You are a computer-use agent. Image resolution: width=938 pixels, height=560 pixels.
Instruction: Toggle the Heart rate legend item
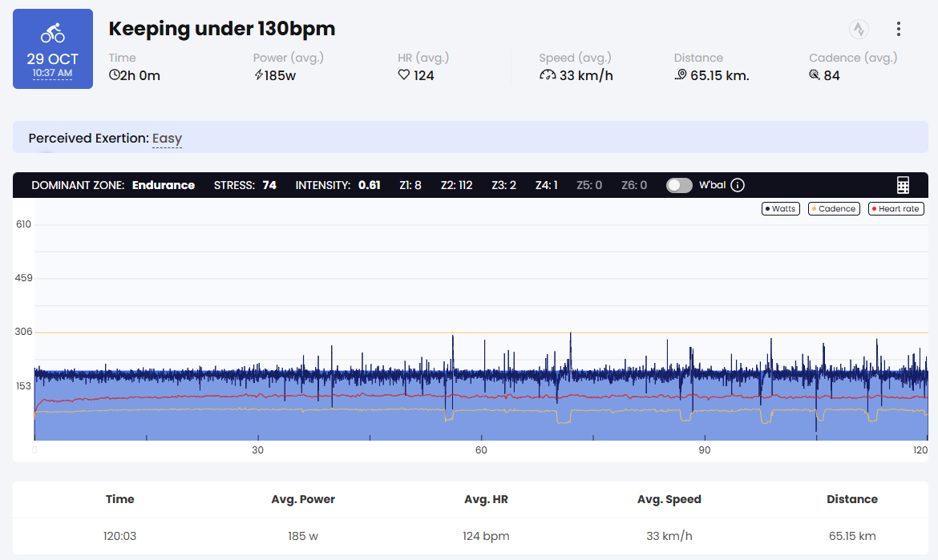pos(896,209)
